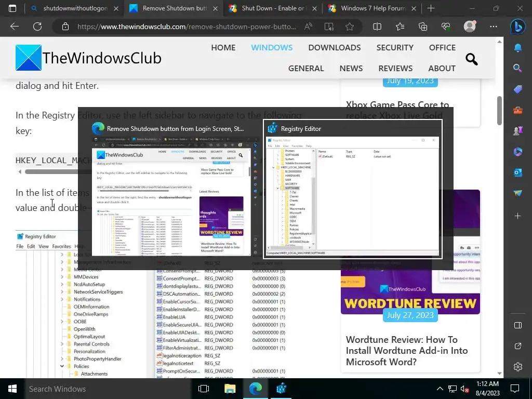Open a new browser tab
Image resolution: width=532 pixels, height=399 pixels.
431,8
